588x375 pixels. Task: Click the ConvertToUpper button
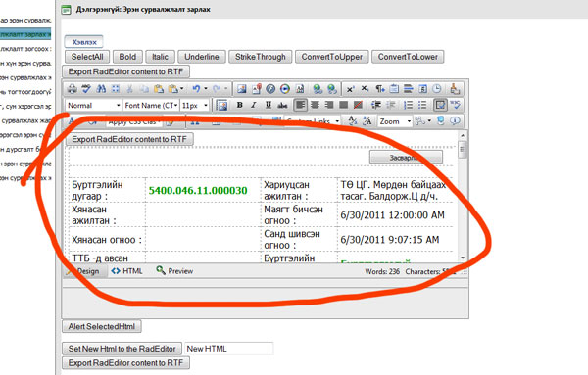coord(332,57)
